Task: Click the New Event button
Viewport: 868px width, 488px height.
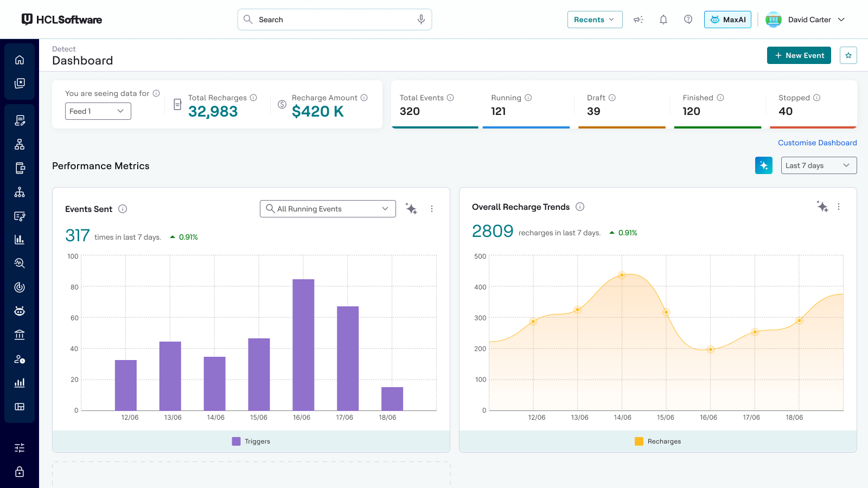Action: 799,55
